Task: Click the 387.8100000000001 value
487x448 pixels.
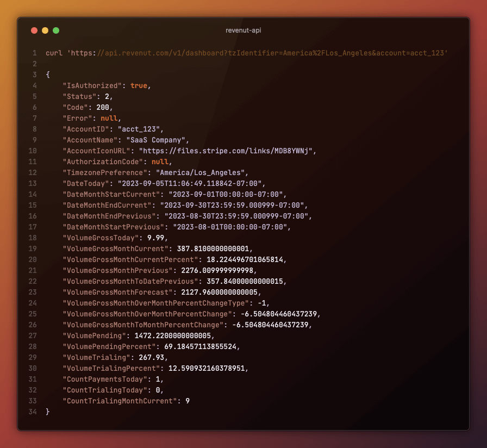Action: [x=213, y=249]
